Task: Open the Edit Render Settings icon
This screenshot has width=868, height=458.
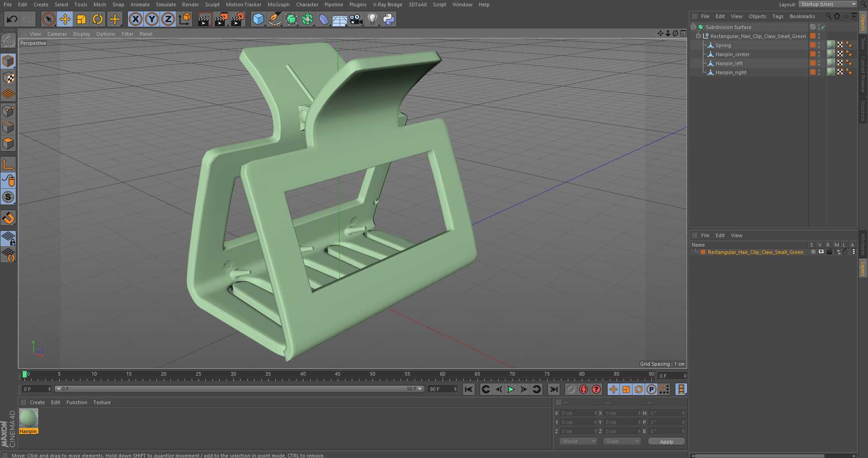Action: (x=237, y=19)
